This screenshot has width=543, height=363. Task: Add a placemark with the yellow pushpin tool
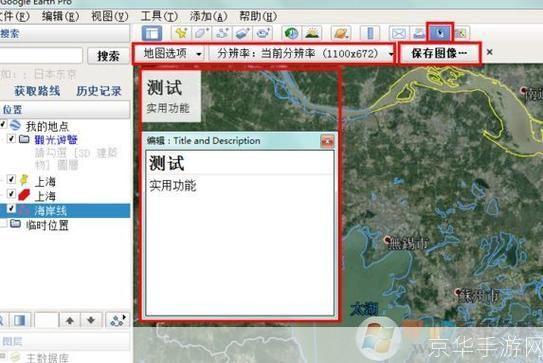(181, 33)
